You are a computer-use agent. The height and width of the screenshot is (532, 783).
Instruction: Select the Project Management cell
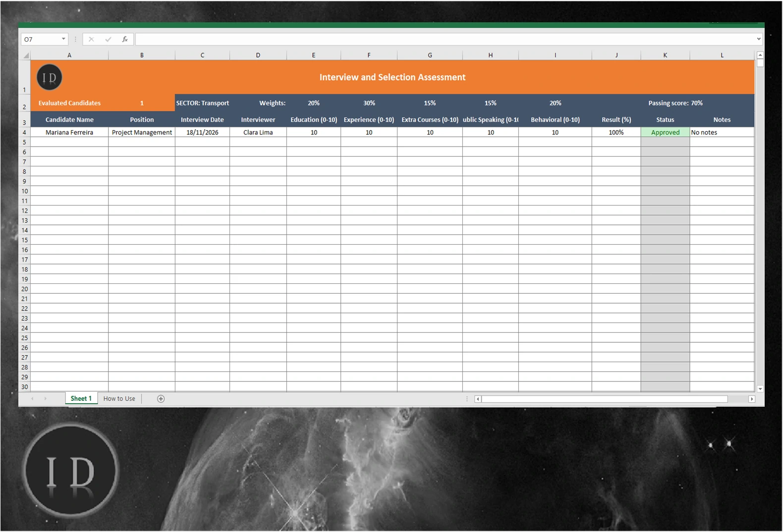[142, 132]
